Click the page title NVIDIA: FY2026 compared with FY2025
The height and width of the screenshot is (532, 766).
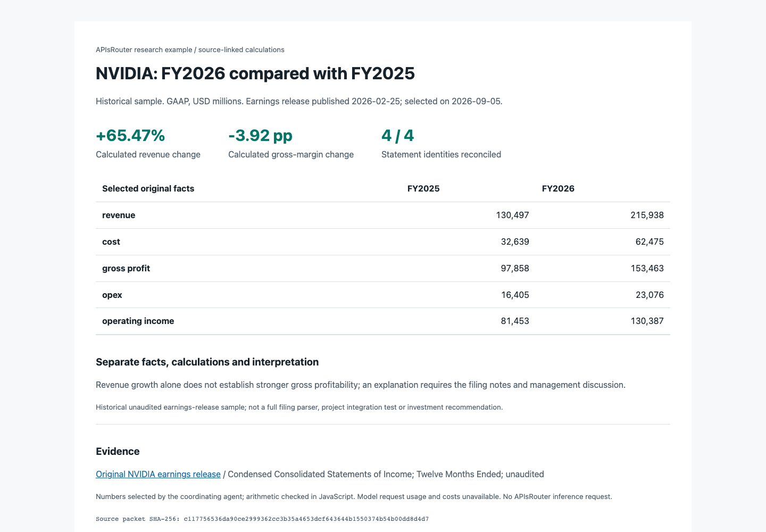(255, 73)
